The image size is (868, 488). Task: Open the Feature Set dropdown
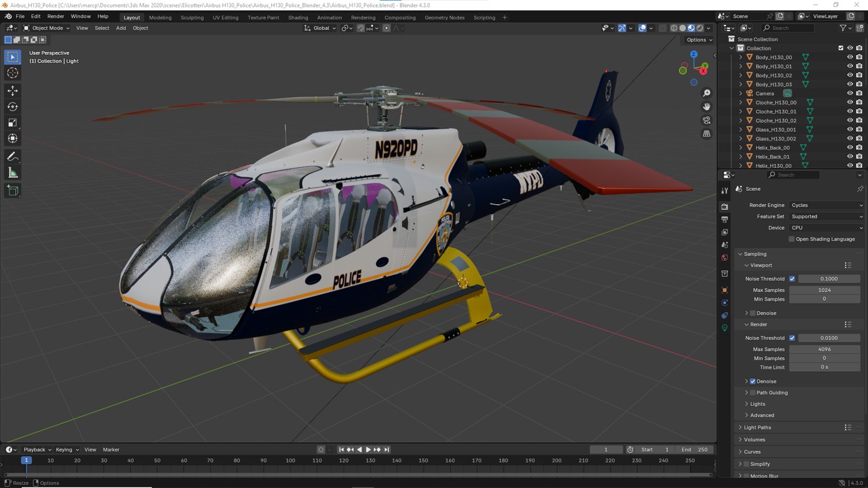826,216
